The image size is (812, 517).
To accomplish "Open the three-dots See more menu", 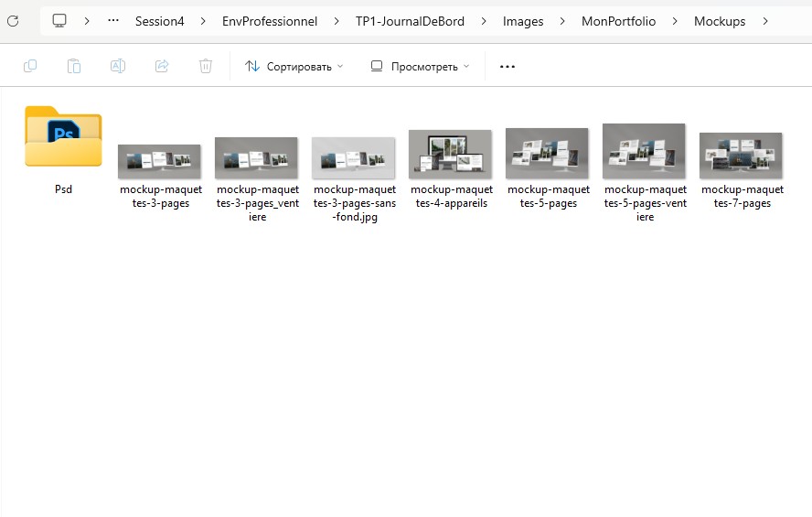I will click(x=507, y=66).
